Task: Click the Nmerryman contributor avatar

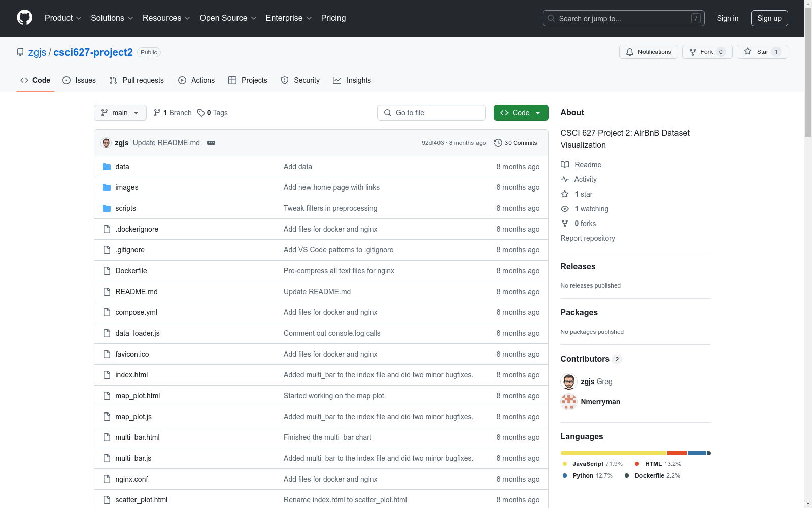Action: 569,402
